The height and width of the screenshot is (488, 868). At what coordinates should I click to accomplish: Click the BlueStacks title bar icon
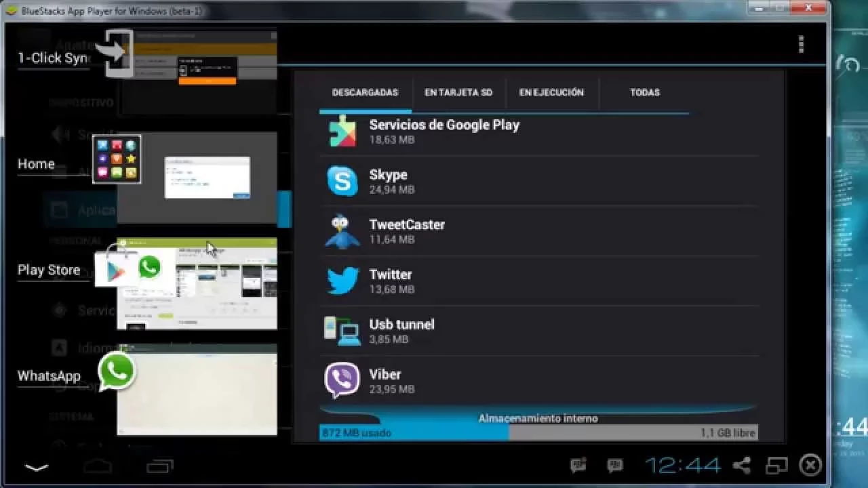click(12, 11)
